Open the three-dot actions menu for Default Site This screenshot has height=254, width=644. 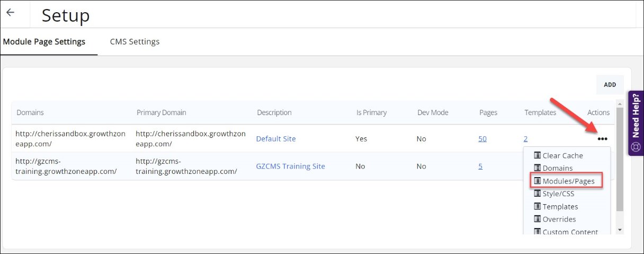point(602,139)
